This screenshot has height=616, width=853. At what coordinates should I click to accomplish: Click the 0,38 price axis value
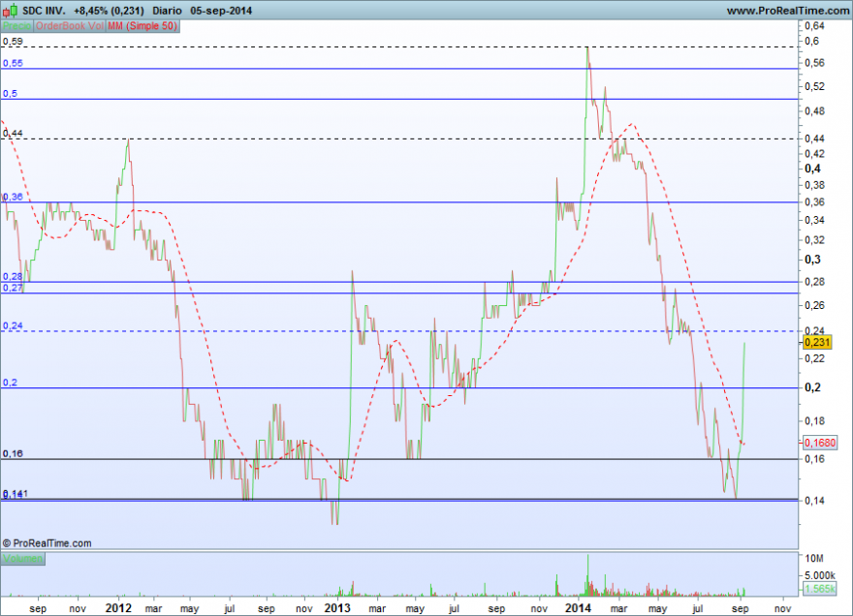pyautogui.click(x=814, y=185)
